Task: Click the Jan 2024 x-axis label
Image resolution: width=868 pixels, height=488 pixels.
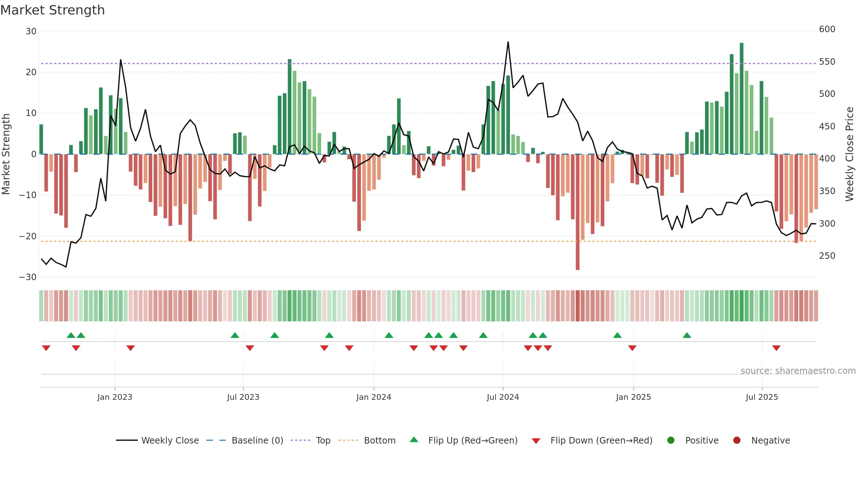Action: 374,397
